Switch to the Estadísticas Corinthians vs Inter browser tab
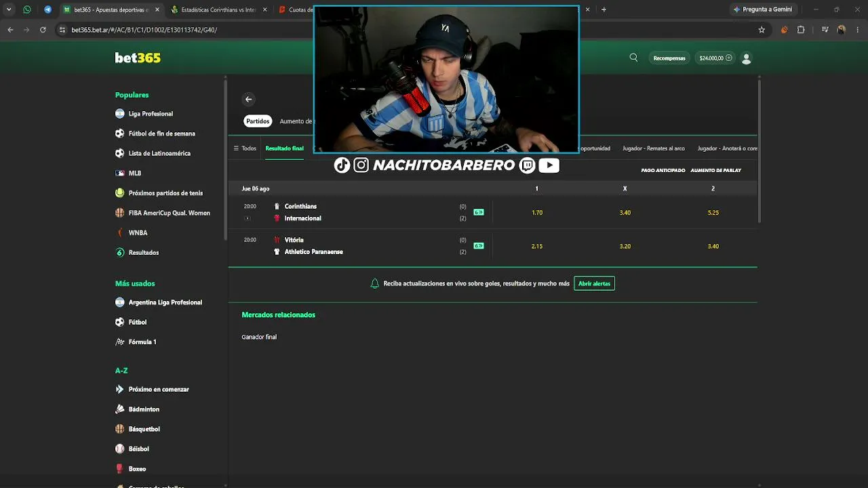This screenshot has height=488, width=868. (x=217, y=9)
